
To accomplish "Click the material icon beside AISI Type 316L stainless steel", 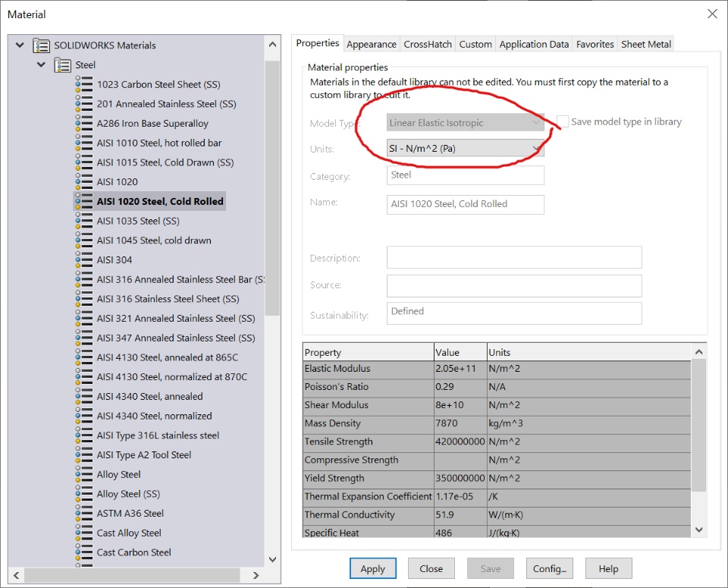I will click(84, 435).
